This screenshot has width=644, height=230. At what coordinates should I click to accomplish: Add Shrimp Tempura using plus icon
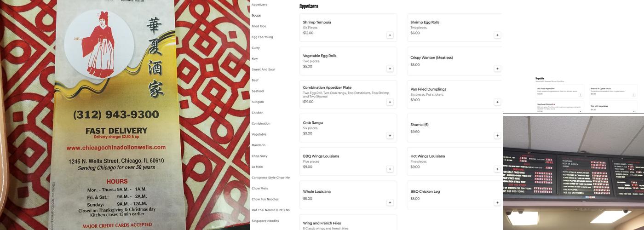(x=390, y=35)
